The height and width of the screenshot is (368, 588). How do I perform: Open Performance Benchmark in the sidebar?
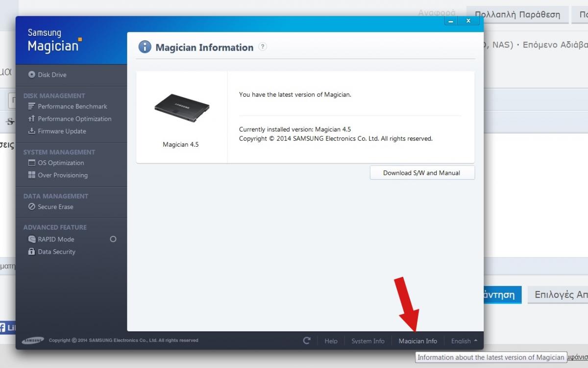coord(68,106)
